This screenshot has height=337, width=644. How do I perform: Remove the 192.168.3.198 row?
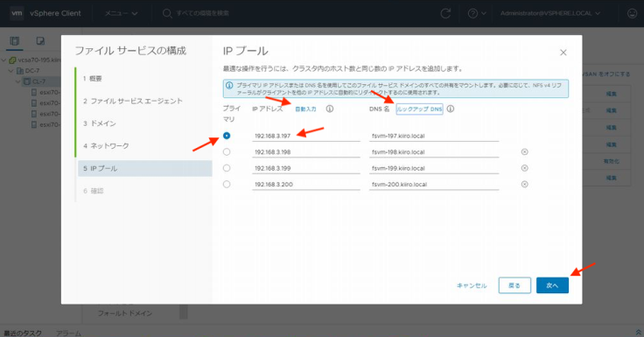[524, 152]
